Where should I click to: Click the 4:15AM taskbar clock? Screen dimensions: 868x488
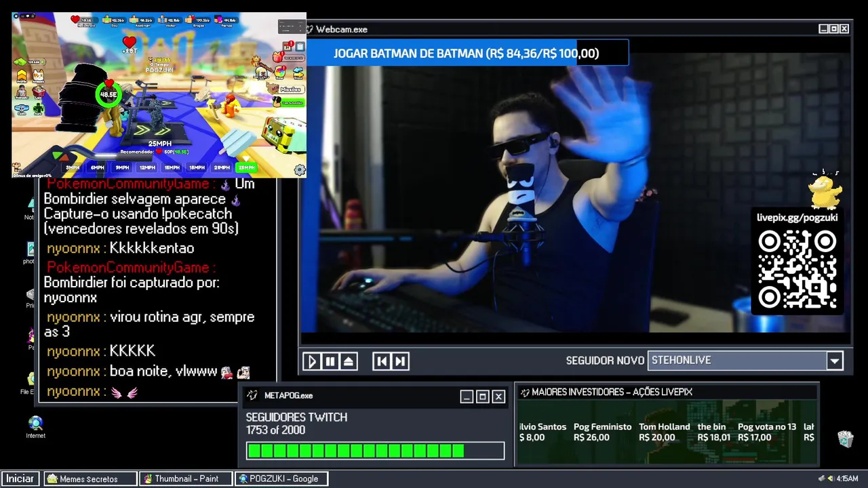(848, 479)
